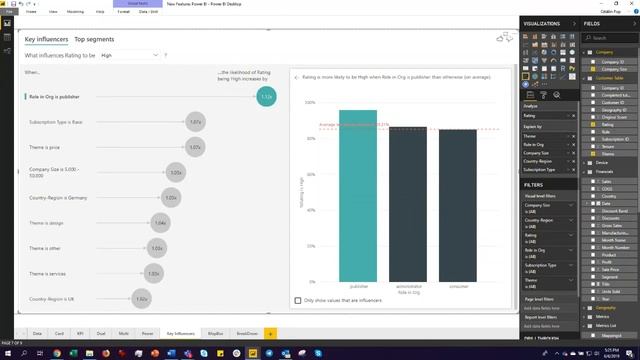Open the Rating value High dropdown

[x=130, y=55]
